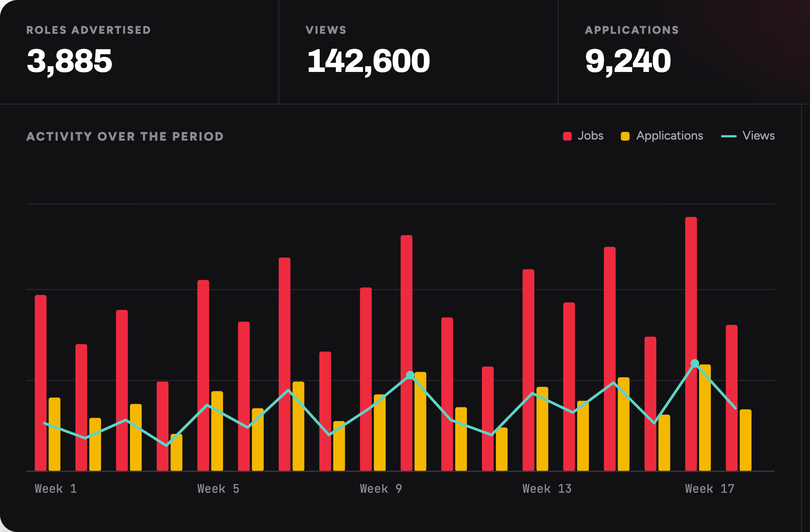Click the red Jobs bar for Week 1
Image resolution: width=810 pixels, height=532 pixels.
tap(41, 383)
